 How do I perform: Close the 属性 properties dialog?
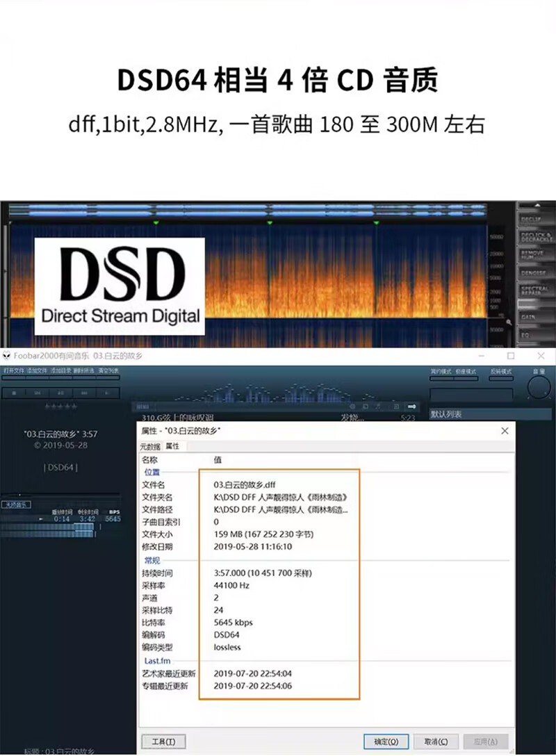click(505, 431)
